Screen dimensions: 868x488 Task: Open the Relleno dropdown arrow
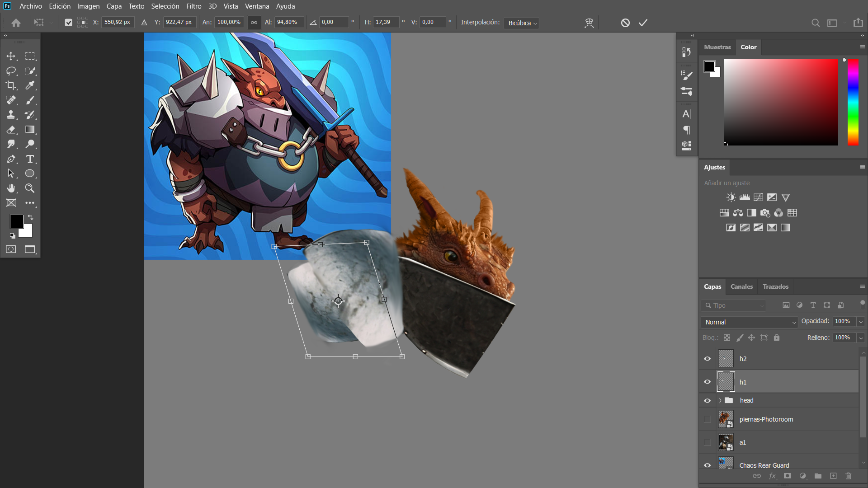(x=861, y=338)
